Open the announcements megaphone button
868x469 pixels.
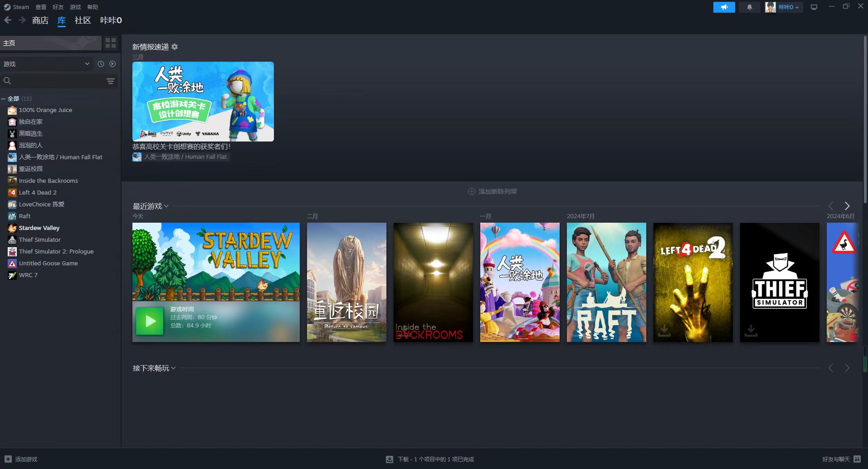(x=724, y=7)
